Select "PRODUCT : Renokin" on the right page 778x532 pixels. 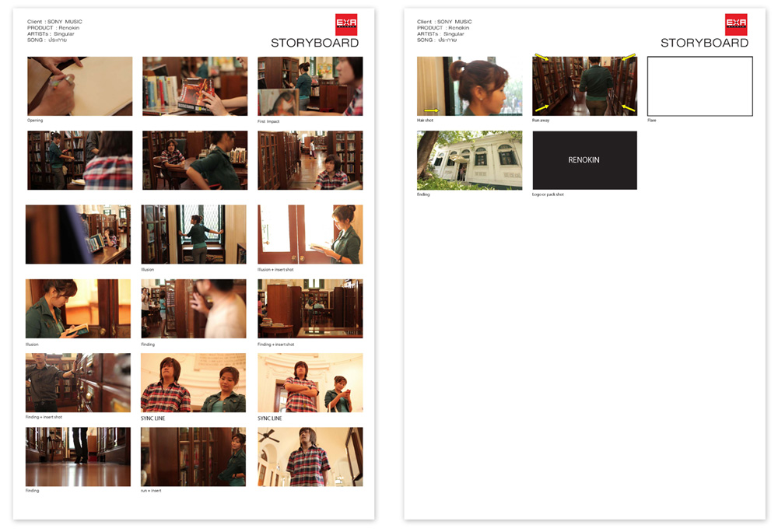coord(443,28)
